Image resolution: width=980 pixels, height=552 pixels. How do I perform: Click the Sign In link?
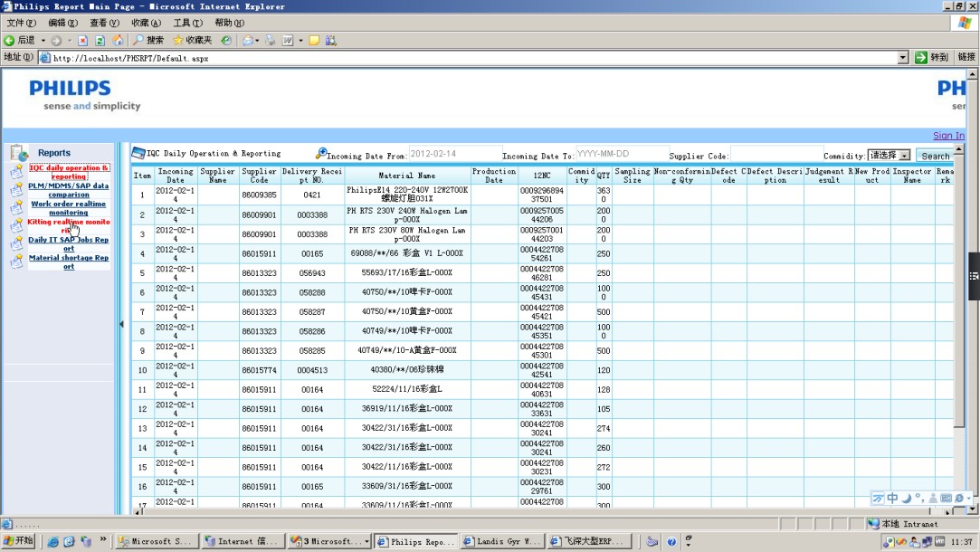[948, 136]
